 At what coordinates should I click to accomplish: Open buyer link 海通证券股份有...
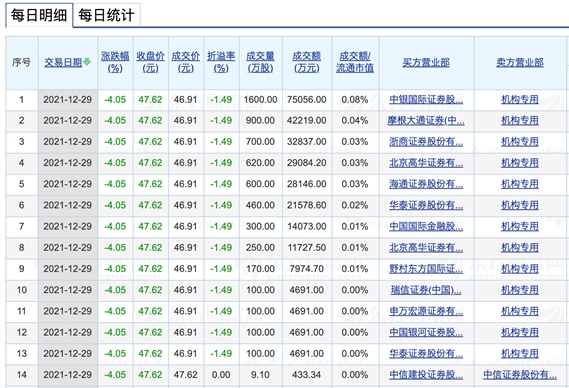coord(426,184)
